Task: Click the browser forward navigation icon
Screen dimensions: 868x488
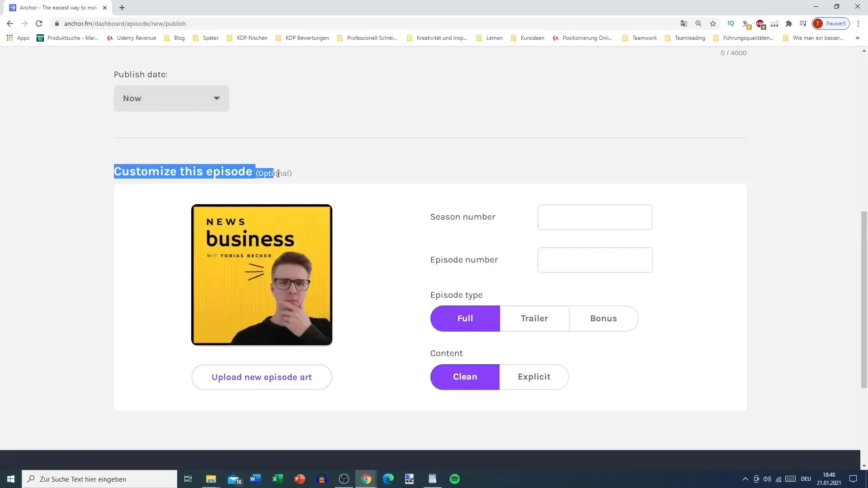Action: (24, 23)
